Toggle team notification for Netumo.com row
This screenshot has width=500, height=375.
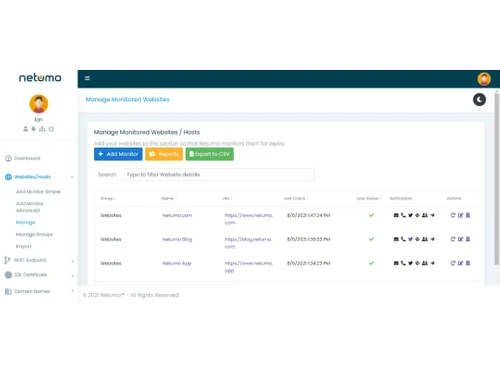[425, 215]
